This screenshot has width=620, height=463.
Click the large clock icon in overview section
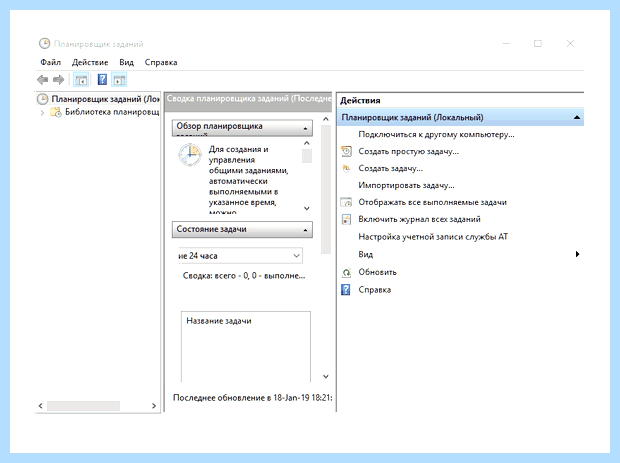190,155
